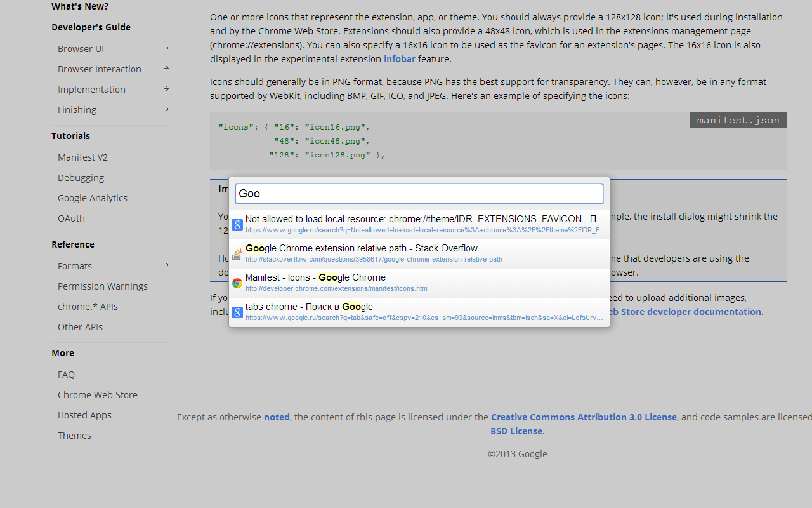
Task: Open 'Manifest - Icons - Google Chrome' result
Action: tap(419, 283)
